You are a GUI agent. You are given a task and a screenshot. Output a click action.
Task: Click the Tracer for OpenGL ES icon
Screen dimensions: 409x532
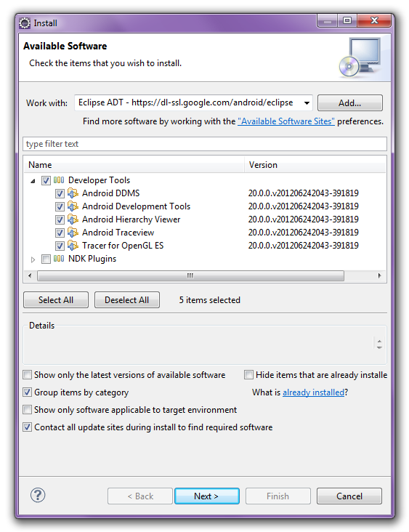coord(73,246)
